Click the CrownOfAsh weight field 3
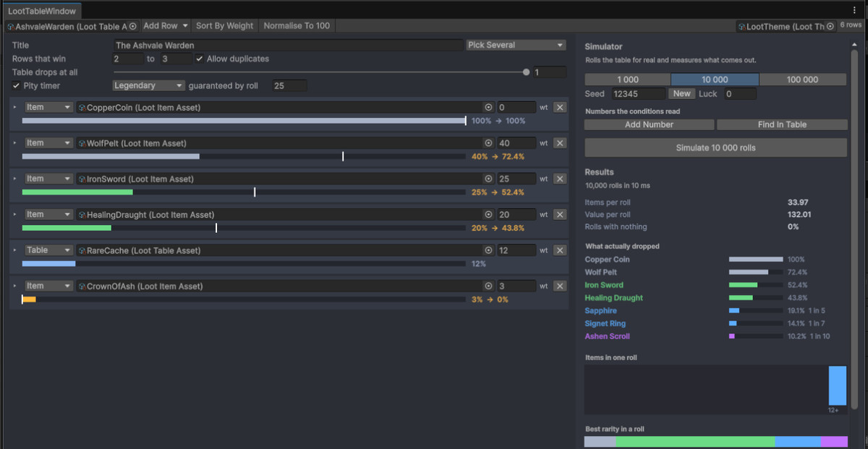Viewport: 868px width, 449px height. (516, 286)
